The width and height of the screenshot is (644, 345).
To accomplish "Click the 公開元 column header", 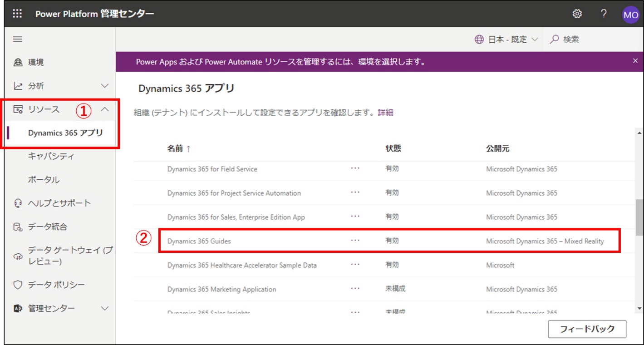I will pyautogui.click(x=498, y=148).
